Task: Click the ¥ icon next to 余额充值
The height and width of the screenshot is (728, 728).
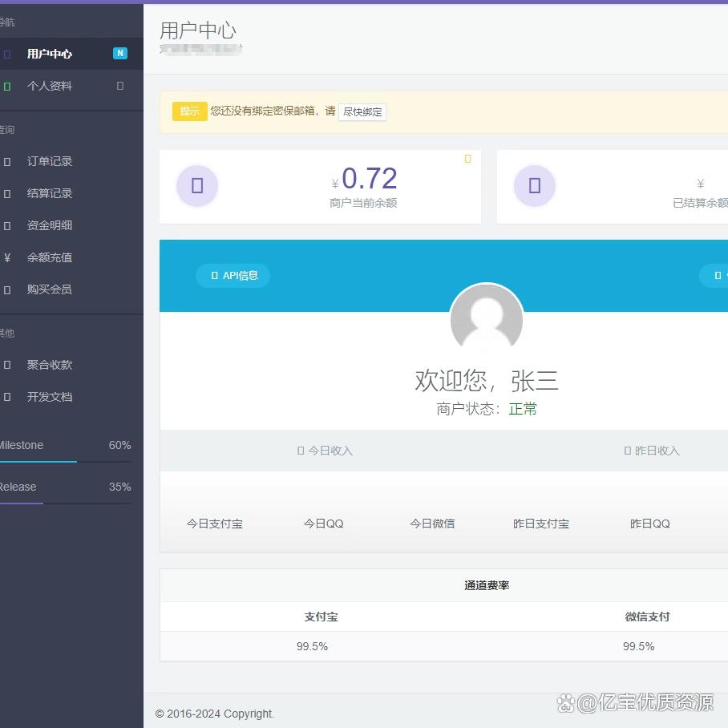Action: point(10,257)
